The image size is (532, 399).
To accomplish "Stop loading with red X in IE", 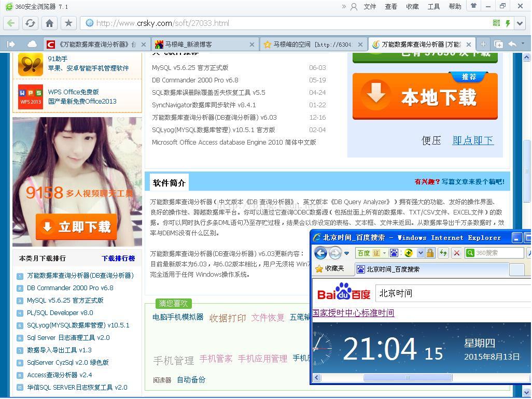I will point(457,253).
